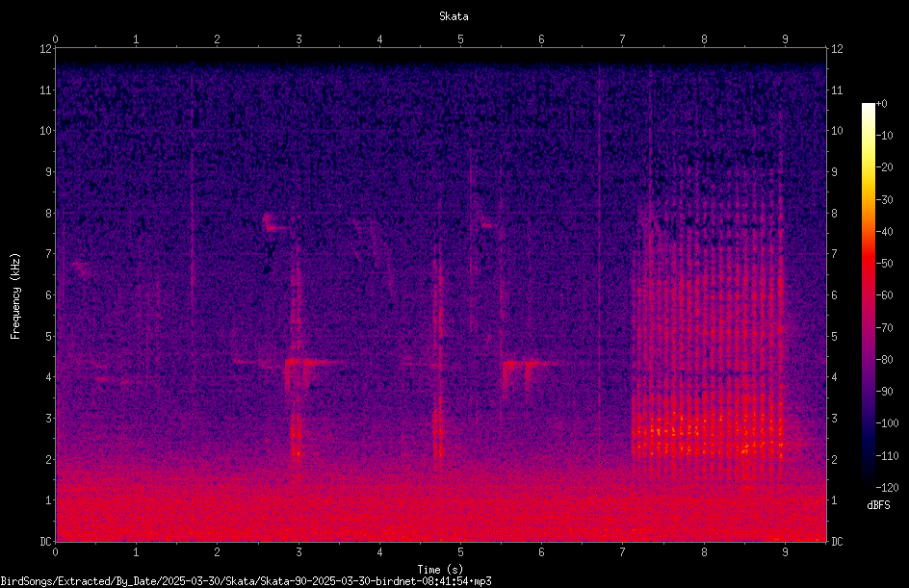Click the "DC" label on the left frequency axis
Image resolution: width=909 pixels, height=588 pixels.
(44, 542)
